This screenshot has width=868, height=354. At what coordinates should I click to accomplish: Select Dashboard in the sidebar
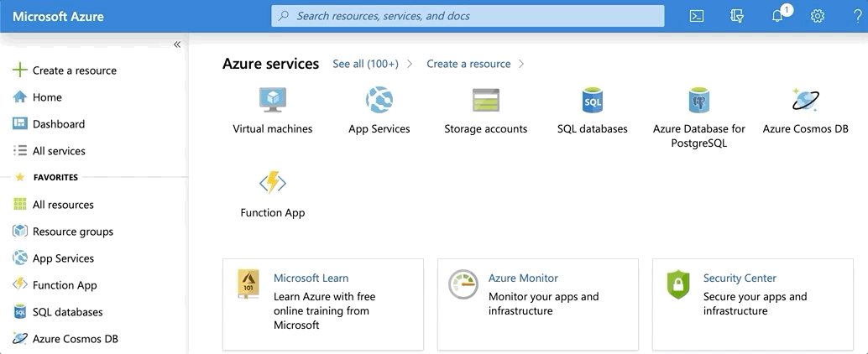58,124
